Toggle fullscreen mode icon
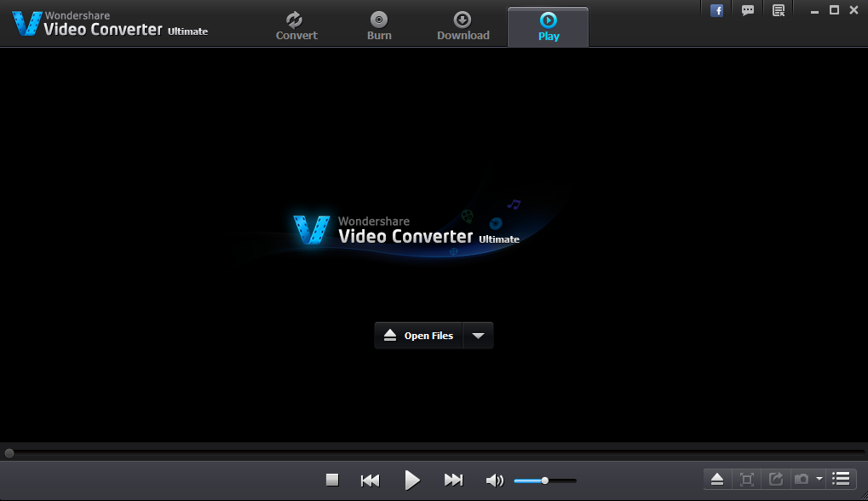The width and height of the screenshot is (868, 501). (x=747, y=480)
